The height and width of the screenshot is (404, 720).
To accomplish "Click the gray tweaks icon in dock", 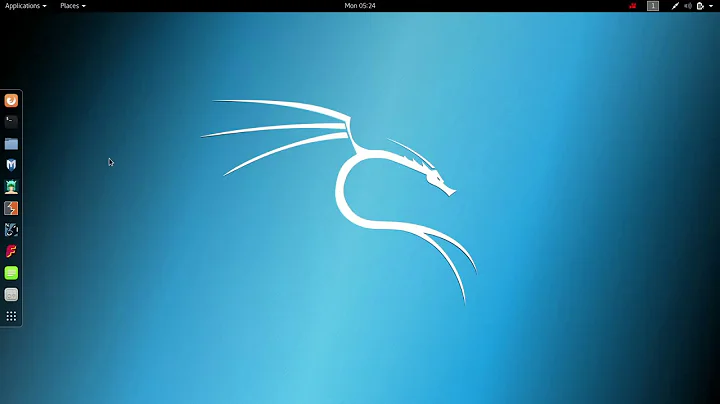I will tap(11, 294).
